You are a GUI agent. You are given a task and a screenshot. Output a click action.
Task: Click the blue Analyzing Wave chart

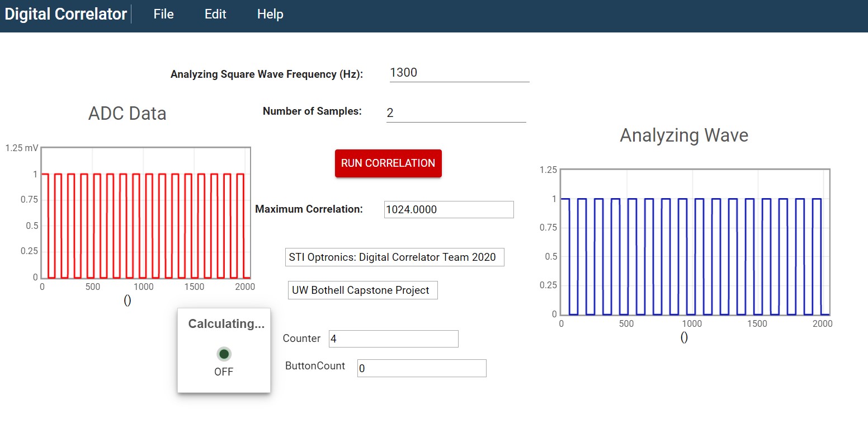click(x=695, y=256)
